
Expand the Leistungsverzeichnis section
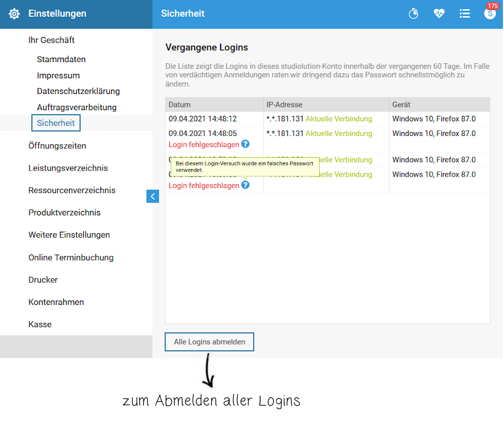68,168
